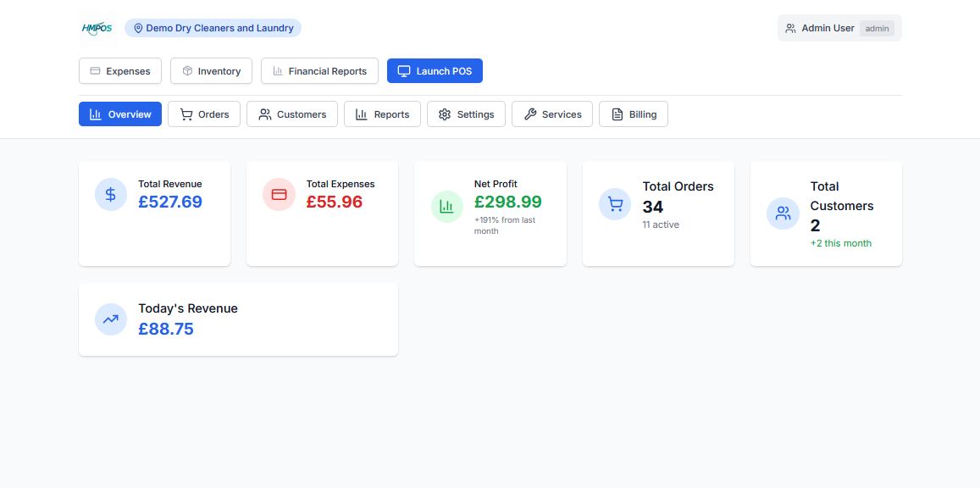The image size is (980, 488).
Task: Click the Net Profit label
Action: point(496,184)
